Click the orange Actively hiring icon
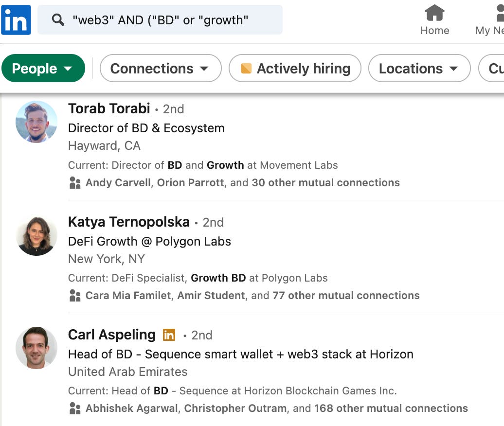Image resolution: width=504 pixels, height=426 pixels. 246,69
